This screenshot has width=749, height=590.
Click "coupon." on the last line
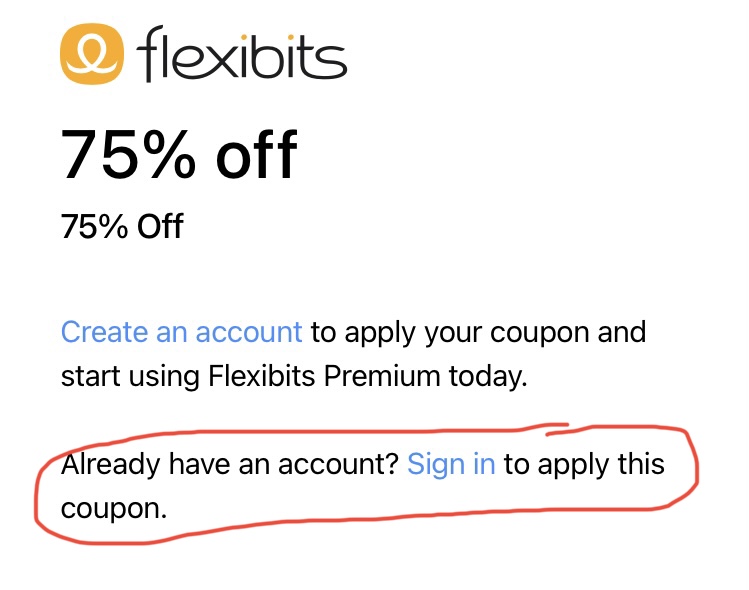click(x=114, y=508)
